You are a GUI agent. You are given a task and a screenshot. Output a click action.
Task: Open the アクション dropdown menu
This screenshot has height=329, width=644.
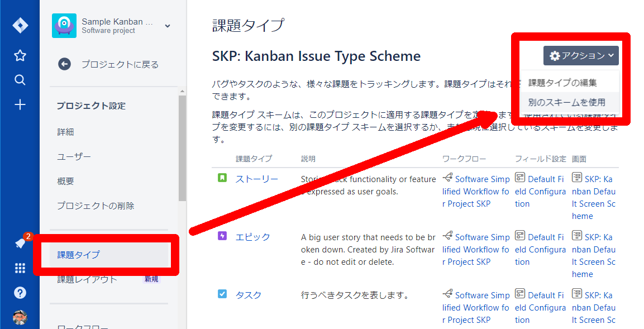click(581, 55)
